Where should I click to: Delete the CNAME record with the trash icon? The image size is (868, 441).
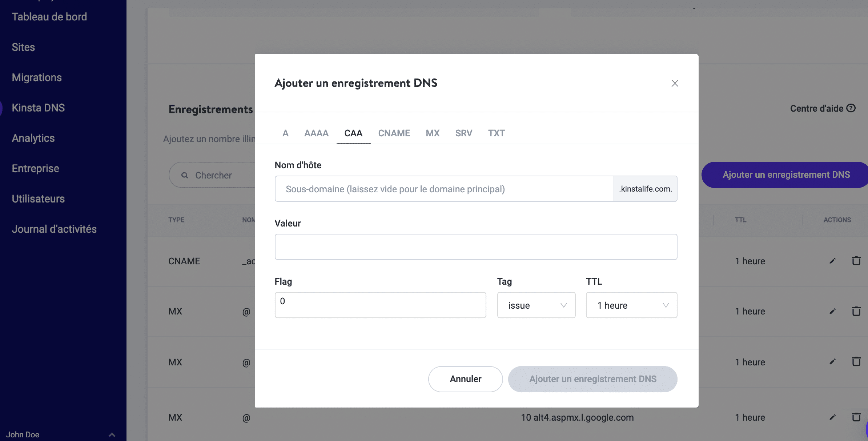(856, 261)
